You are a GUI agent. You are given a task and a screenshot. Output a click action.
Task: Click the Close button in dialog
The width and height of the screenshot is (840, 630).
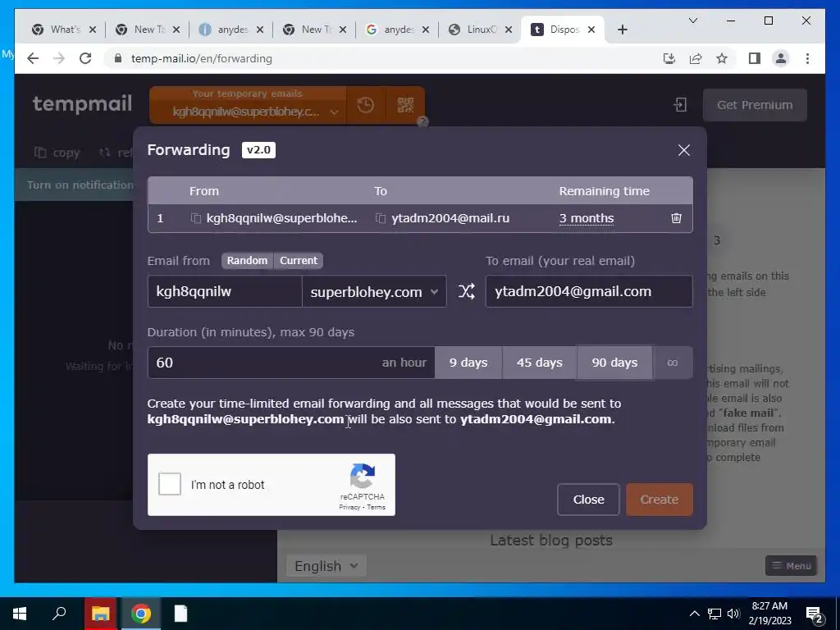click(588, 500)
